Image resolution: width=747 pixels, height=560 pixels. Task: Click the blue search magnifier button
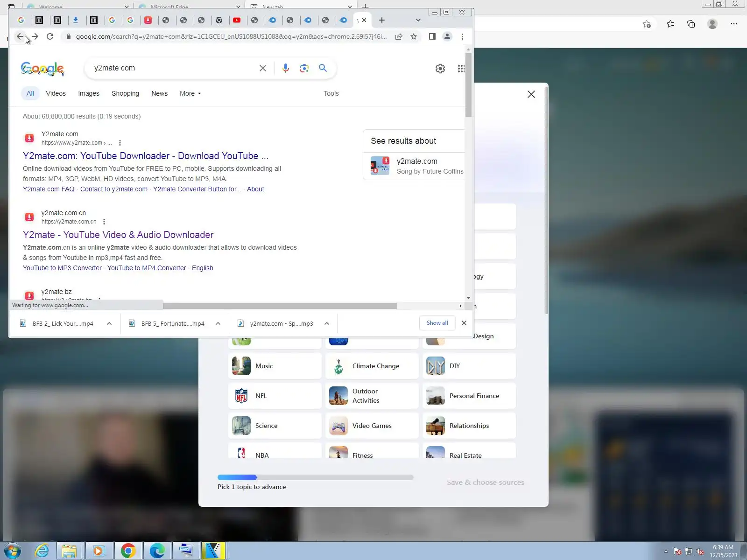point(323,68)
